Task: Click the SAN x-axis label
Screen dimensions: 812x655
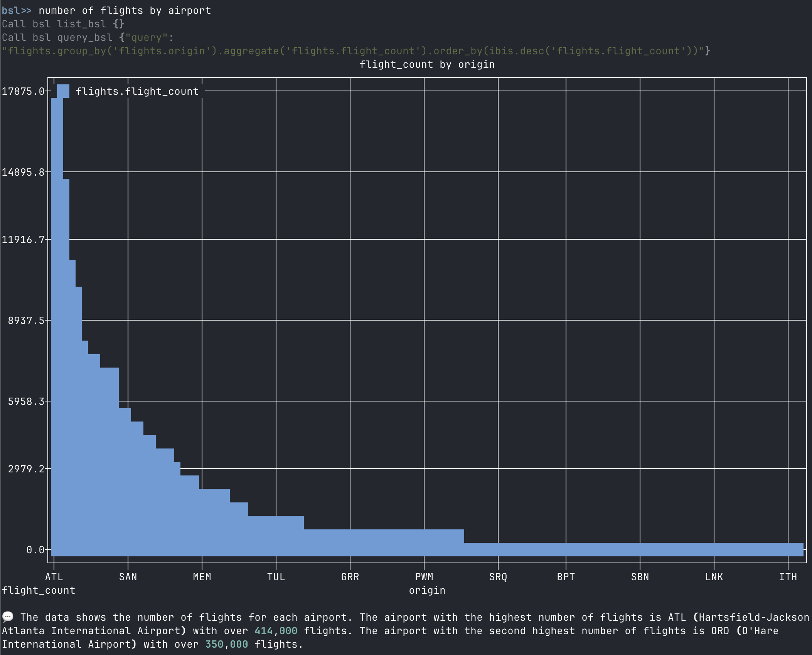Action: (x=128, y=577)
